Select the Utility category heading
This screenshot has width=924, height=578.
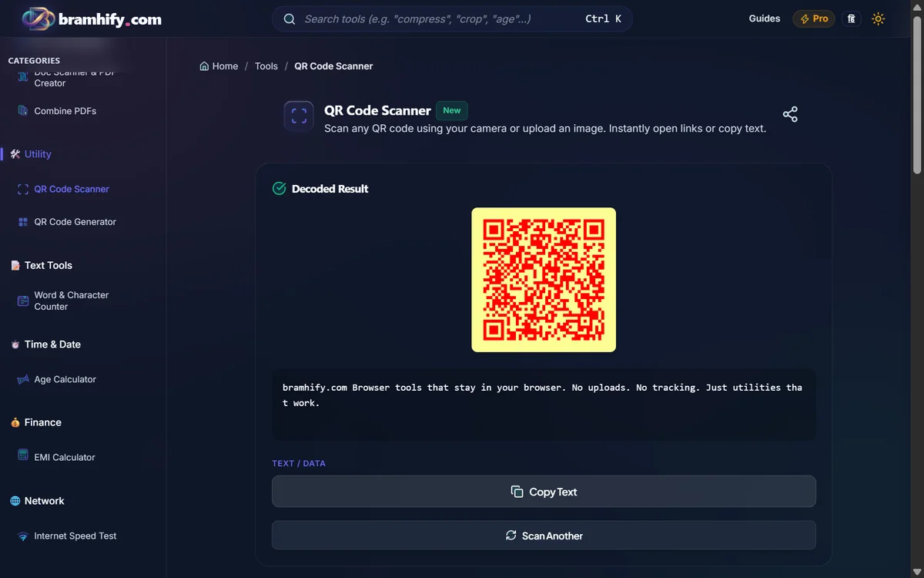38,154
